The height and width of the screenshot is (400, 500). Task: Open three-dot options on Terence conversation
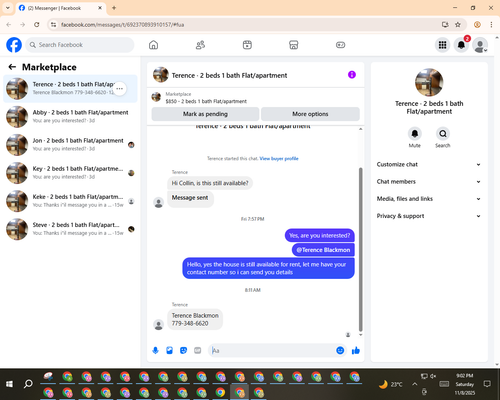120,89
